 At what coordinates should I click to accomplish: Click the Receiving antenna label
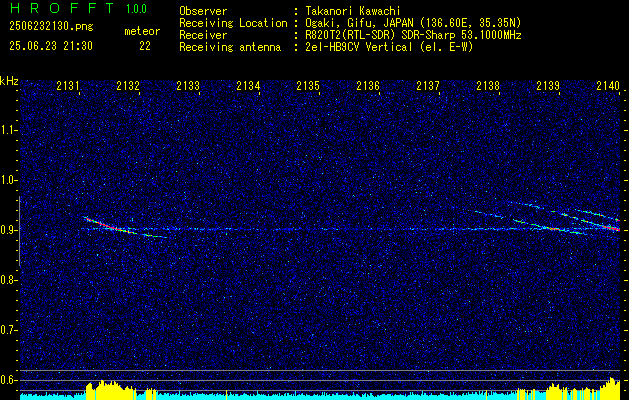click(x=230, y=47)
